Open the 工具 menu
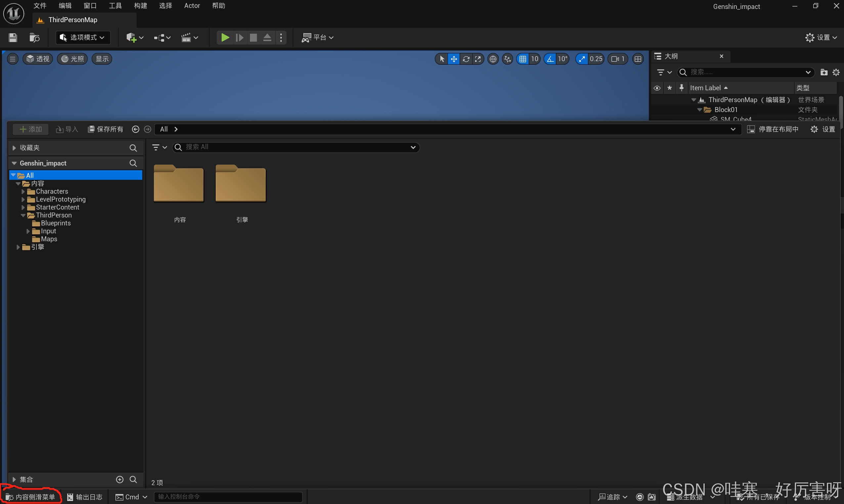This screenshot has width=844, height=504. [115, 6]
